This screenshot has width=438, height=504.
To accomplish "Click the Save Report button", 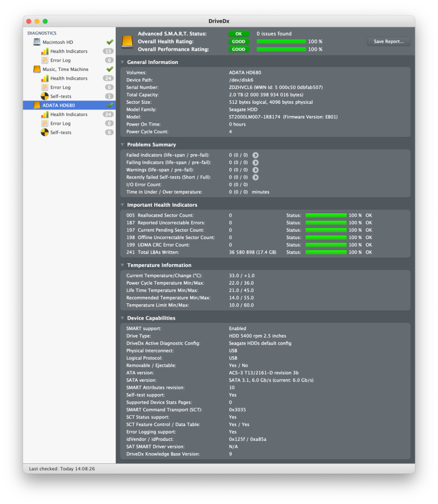I will (x=389, y=42).
